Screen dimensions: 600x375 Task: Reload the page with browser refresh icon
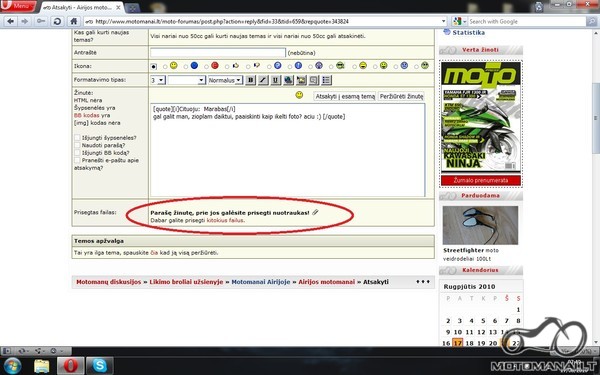(57, 21)
